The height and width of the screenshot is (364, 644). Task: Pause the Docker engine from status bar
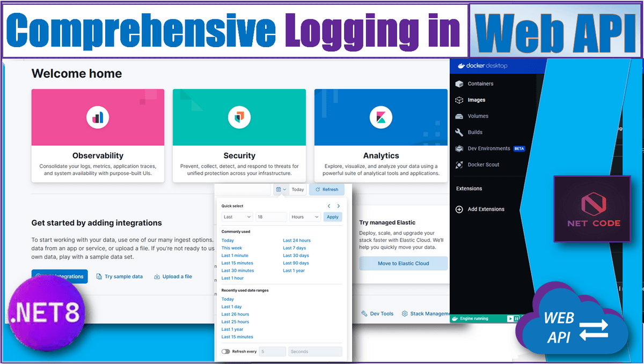(516, 318)
